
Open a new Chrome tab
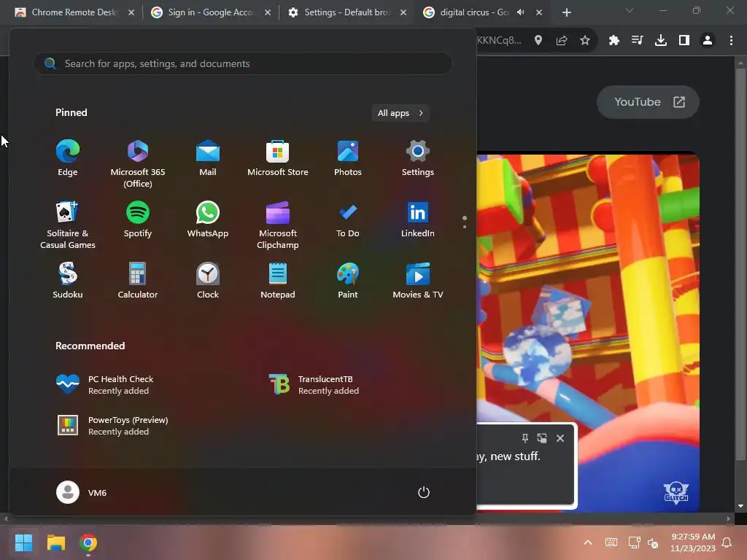pos(566,12)
